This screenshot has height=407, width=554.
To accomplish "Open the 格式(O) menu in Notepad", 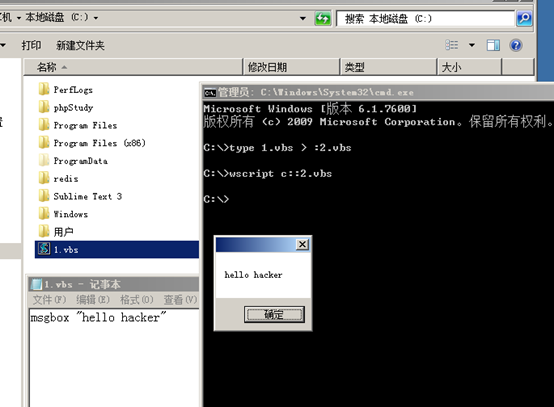I will (137, 300).
